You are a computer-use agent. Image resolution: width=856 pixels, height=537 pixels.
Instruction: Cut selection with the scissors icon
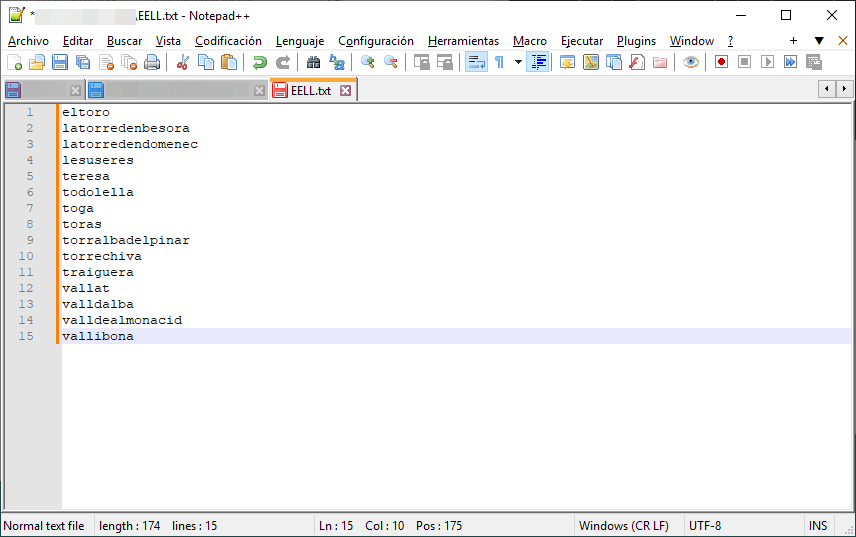coord(182,62)
